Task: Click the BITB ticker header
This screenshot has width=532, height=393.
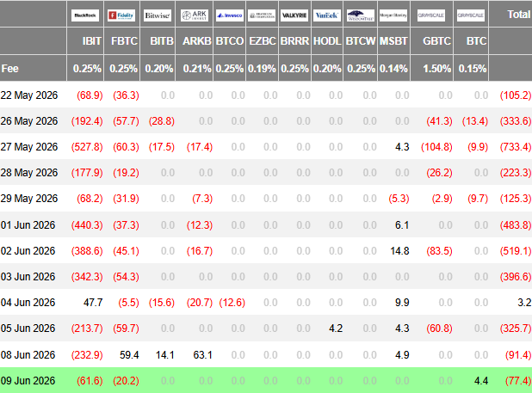Action: tap(162, 41)
